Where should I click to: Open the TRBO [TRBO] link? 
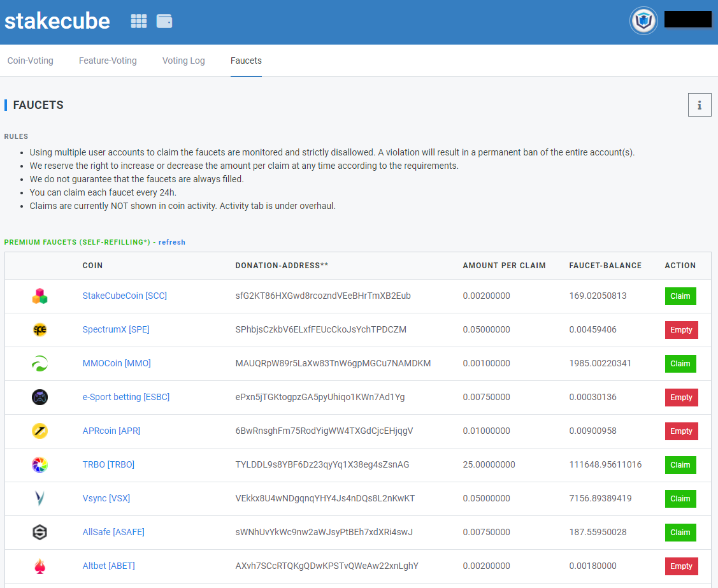click(x=108, y=465)
